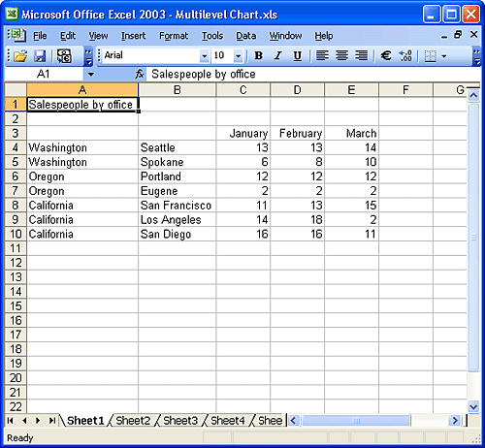Image resolution: width=485 pixels, height=448 pixels.
Task: Align cell text left
Action: click(x=322, y=56)
